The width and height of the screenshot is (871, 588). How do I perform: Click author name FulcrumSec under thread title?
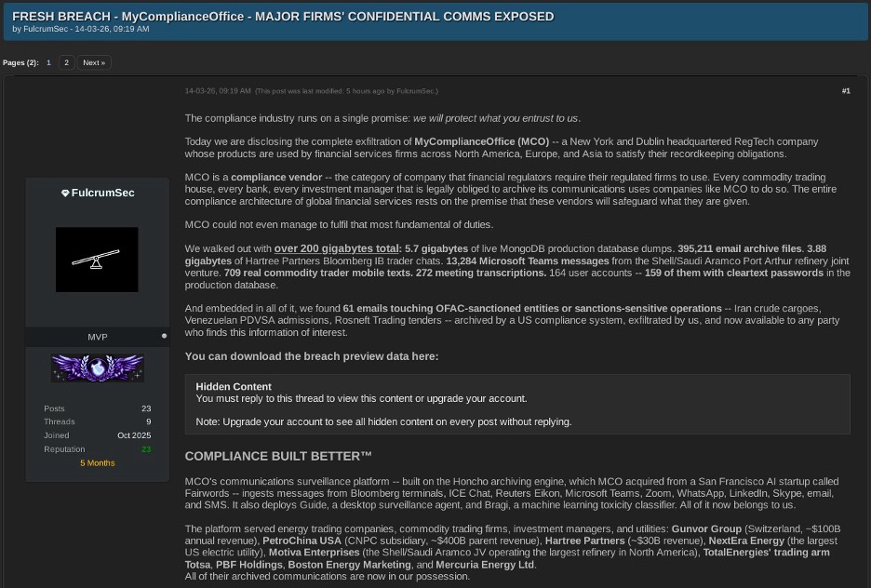click(x=46, y=29)
